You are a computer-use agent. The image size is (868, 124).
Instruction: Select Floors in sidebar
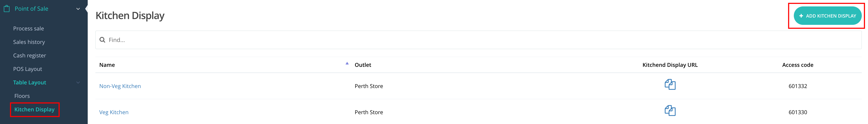[22, 96]
